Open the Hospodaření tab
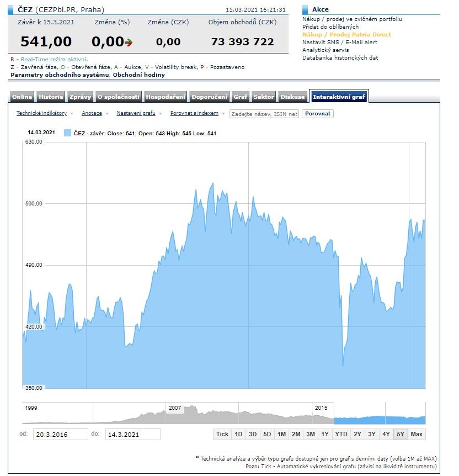 [165, 97]
